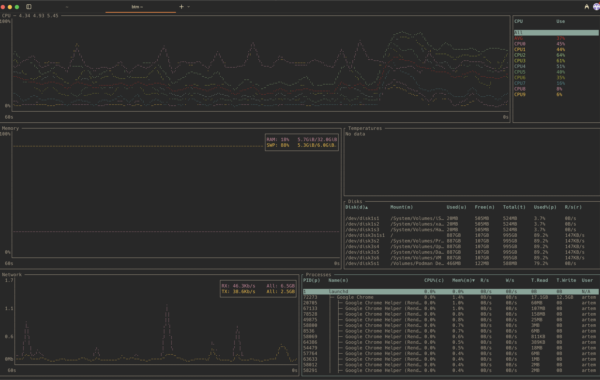The height and width of the screenshot is (380, 600).
Task: Sort disks by Total(t) column
Action: coord(514,207)
